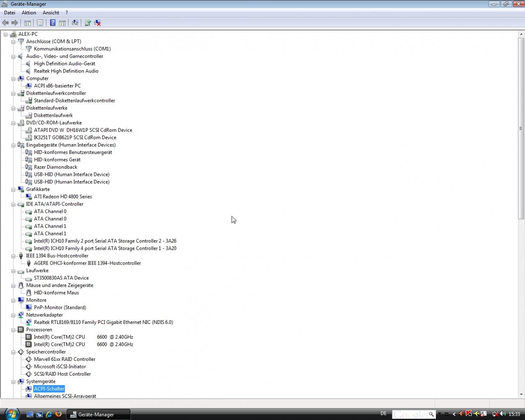
Task: Open the ? help menu
Action: point(67,13)
